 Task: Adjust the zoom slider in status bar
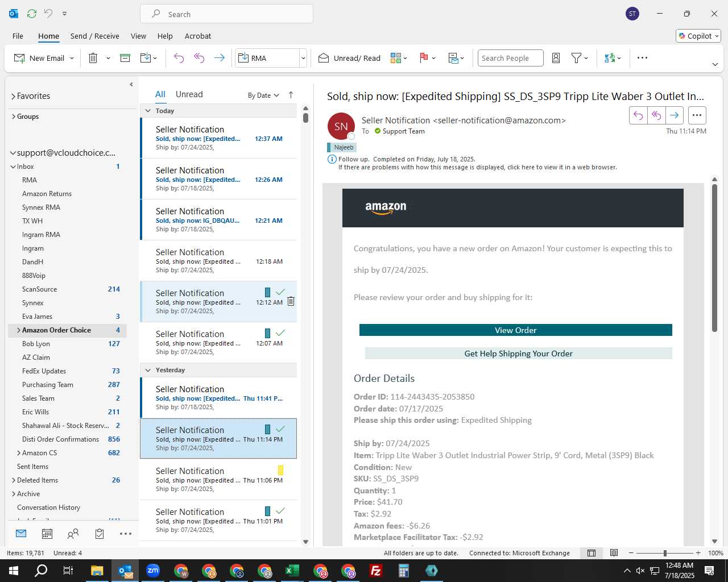665,553
